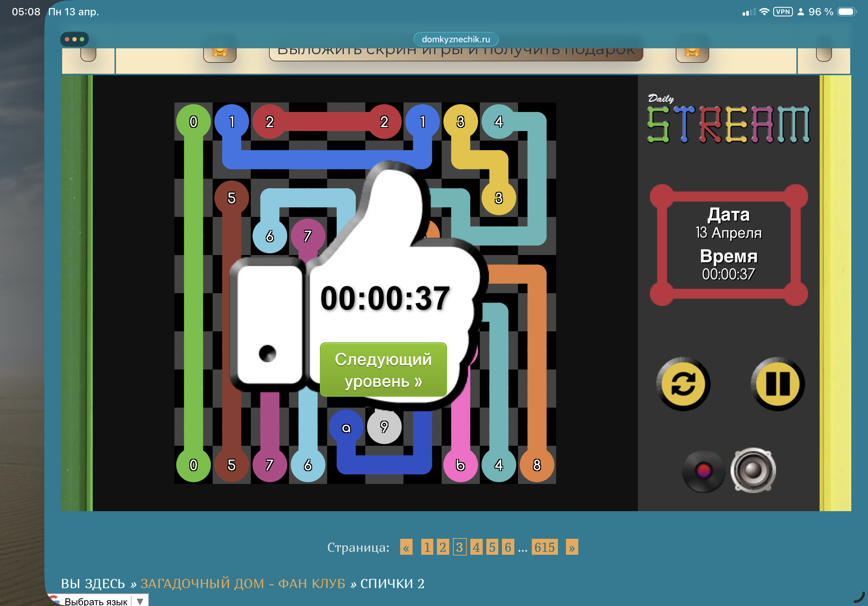
Task: Go to previous page with « arrow
Action: (406, 547)
